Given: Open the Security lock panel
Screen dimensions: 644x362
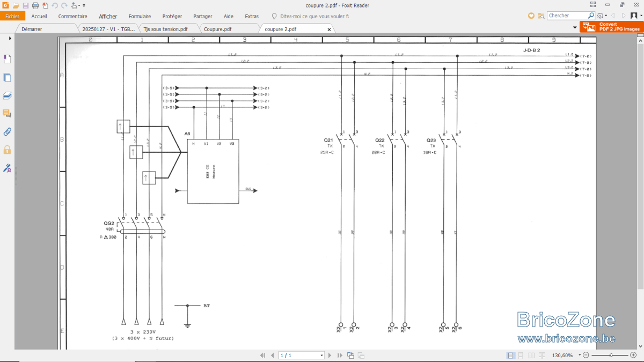Looking at the screenshot, I should coord(7,150).
